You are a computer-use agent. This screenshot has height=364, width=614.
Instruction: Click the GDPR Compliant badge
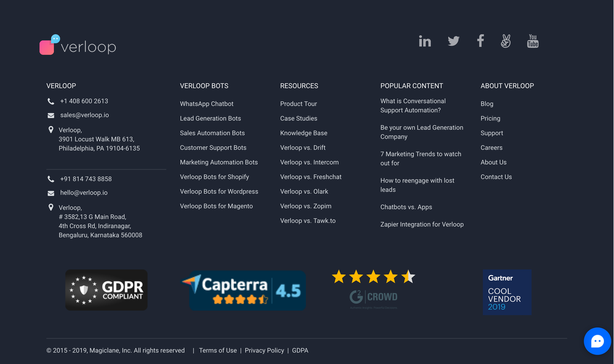[x=106, y=290]
